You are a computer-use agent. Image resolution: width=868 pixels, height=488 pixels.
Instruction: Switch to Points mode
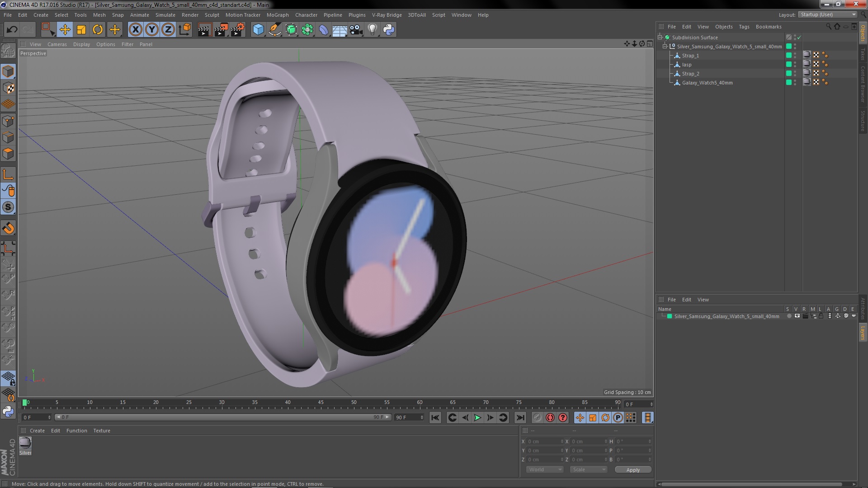click(8, 121)
